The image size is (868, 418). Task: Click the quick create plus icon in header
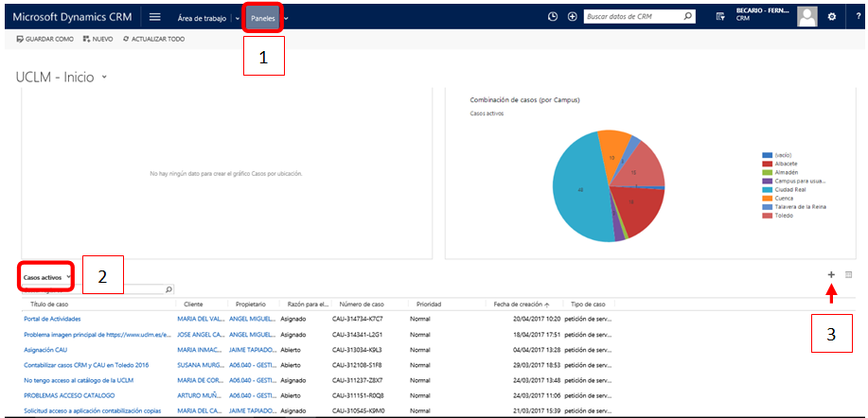572,17
